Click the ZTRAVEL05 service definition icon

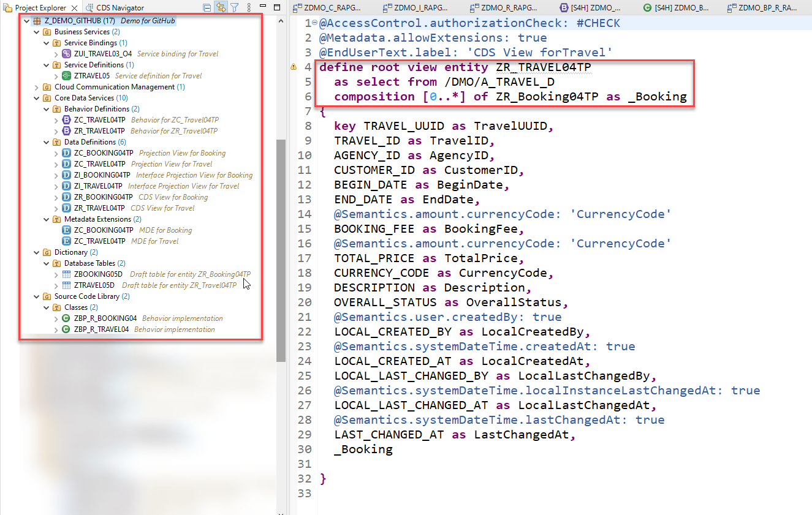(67, 76)
